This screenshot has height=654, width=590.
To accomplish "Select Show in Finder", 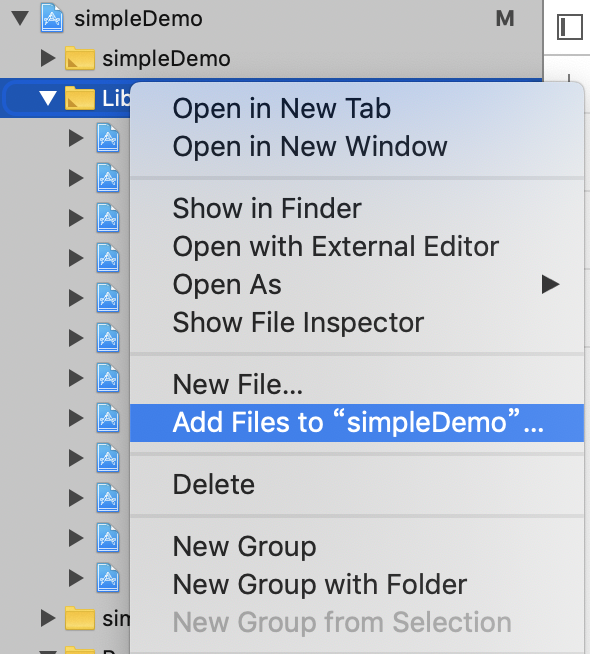I will [x=267, y=208].
